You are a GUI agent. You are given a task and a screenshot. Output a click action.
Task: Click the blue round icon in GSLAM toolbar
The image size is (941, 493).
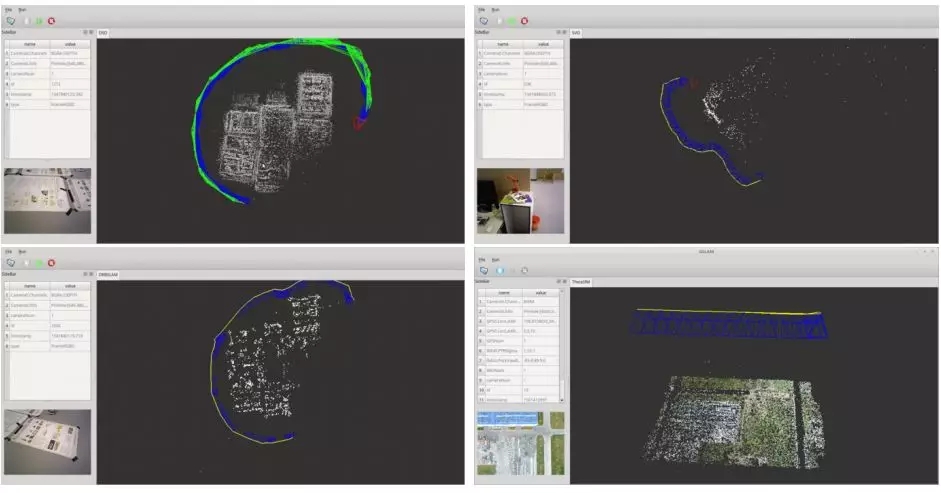point(500,270)
